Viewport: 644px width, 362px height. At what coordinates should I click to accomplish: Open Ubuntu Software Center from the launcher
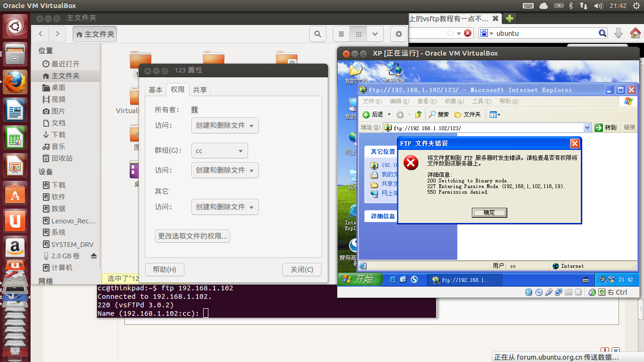[15, 193]
